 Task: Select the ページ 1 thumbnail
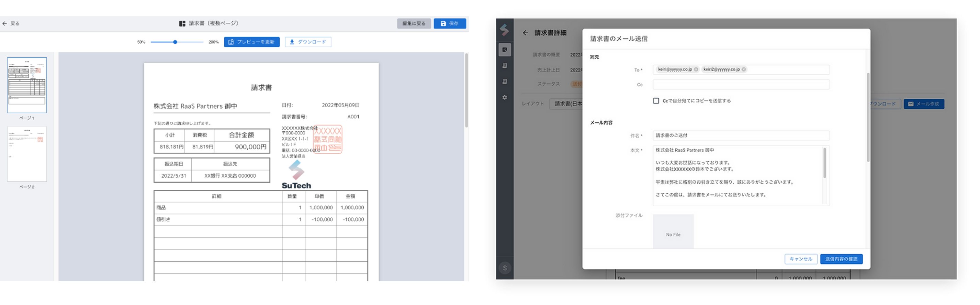click(x=27, y=85)
